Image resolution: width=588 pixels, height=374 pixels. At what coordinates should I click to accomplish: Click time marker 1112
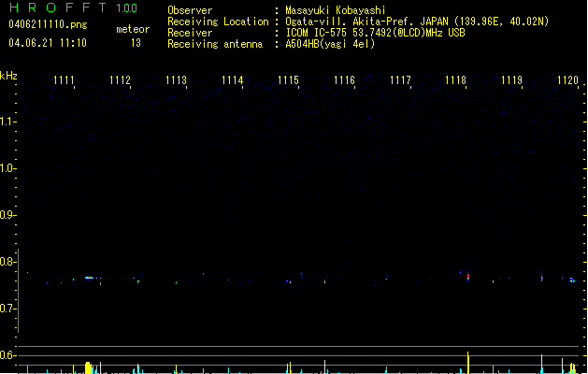[120, 80]
